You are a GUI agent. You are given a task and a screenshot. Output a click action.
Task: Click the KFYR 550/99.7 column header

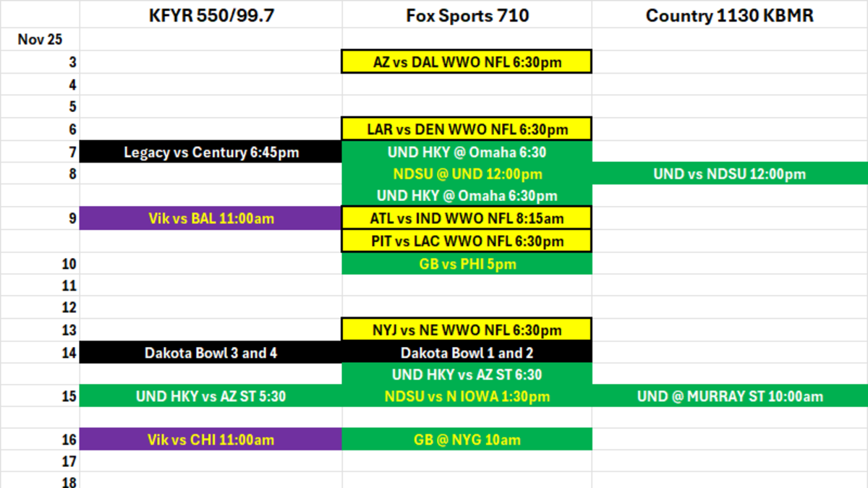coord(210,15)
